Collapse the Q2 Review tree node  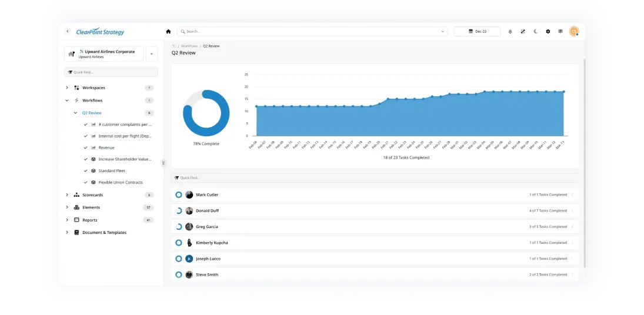tap(75, 113)
